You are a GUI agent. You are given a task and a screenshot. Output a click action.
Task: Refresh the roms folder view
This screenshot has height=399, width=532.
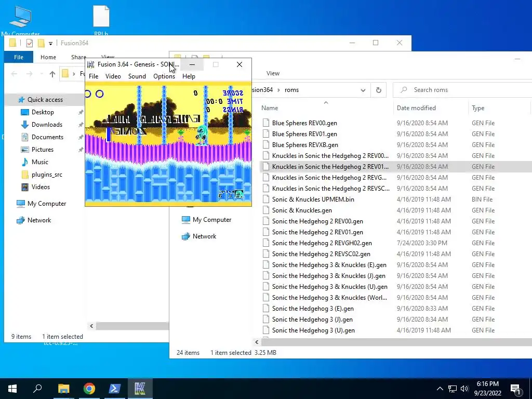379,90
